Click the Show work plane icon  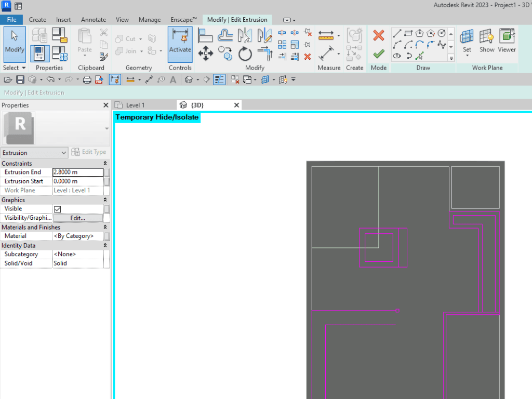(x=487, y=41)
